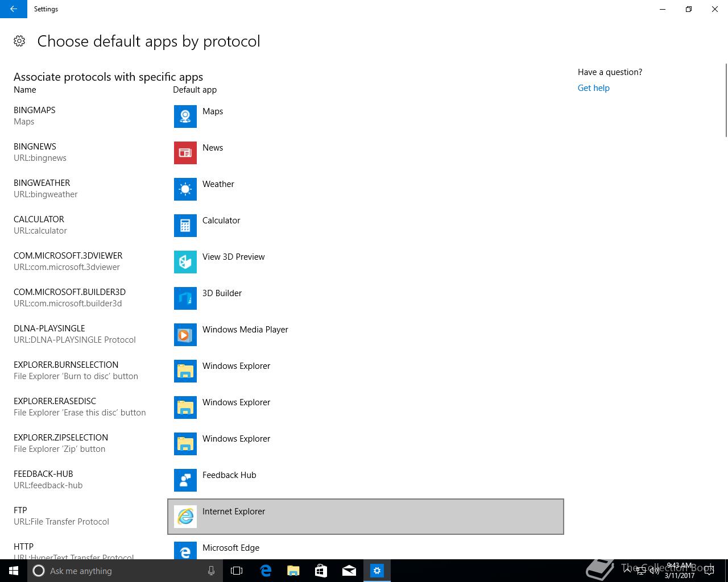Viewport: 728px width, 582px height.
Task: Click Windows Explorer icon for EXPLORER.ERASEDISC
Action: [x=185, y=408]
